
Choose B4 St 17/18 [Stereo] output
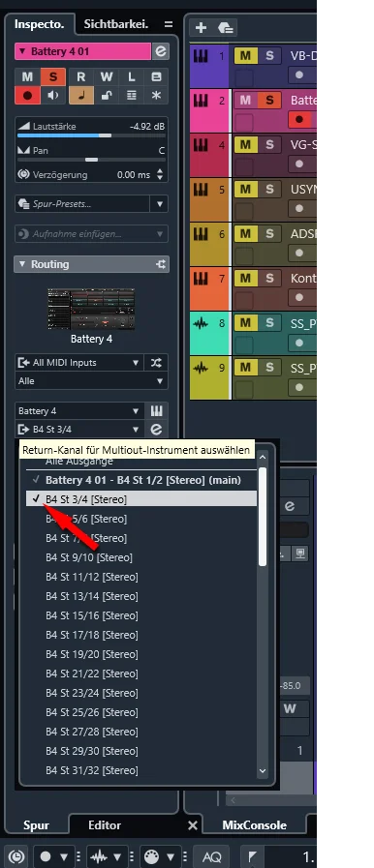pos(141,635)
